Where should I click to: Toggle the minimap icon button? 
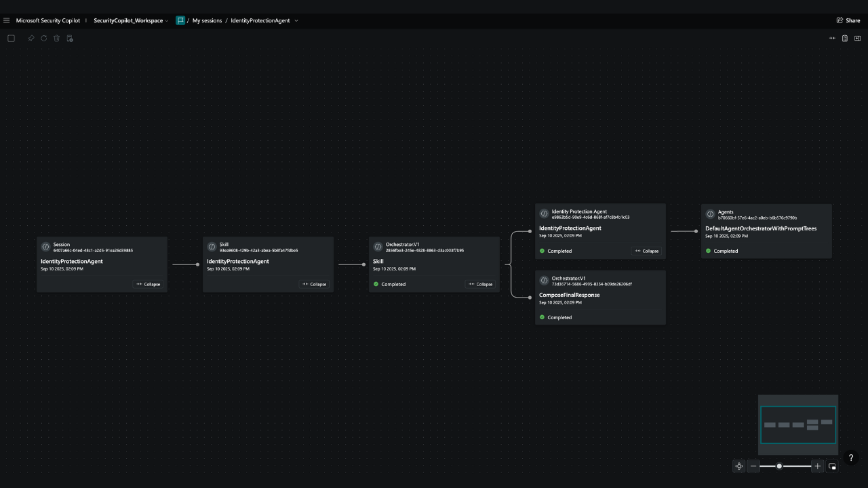click(x=832, y=466)
